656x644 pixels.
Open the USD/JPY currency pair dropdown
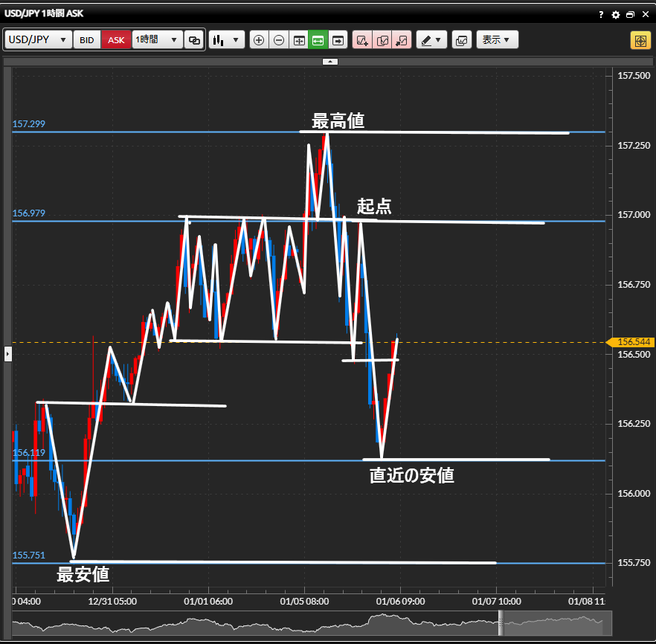[39, 40]
